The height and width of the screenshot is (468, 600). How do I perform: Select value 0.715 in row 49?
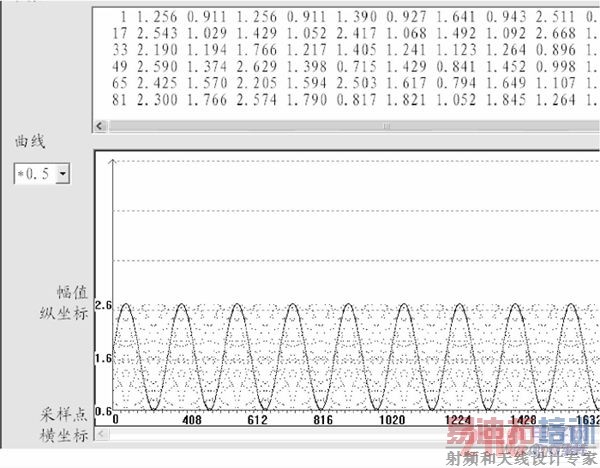[x=357, y=66]
